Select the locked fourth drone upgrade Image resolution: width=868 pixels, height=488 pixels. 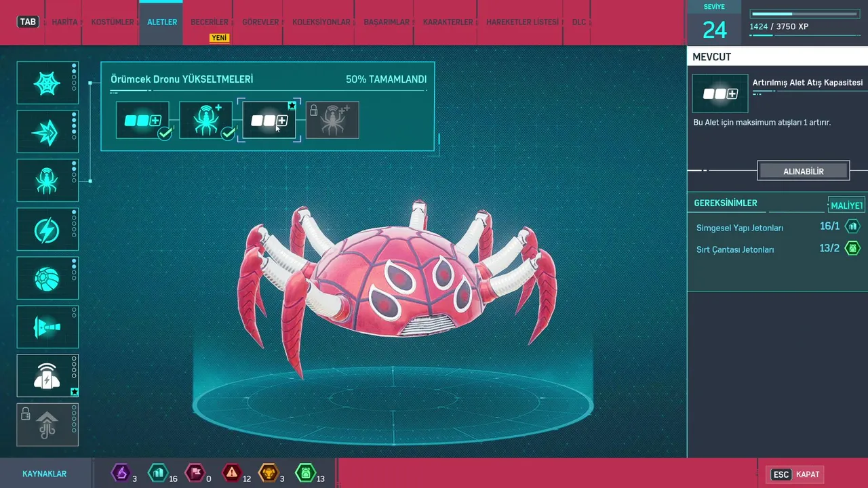(x=332, y=120)
